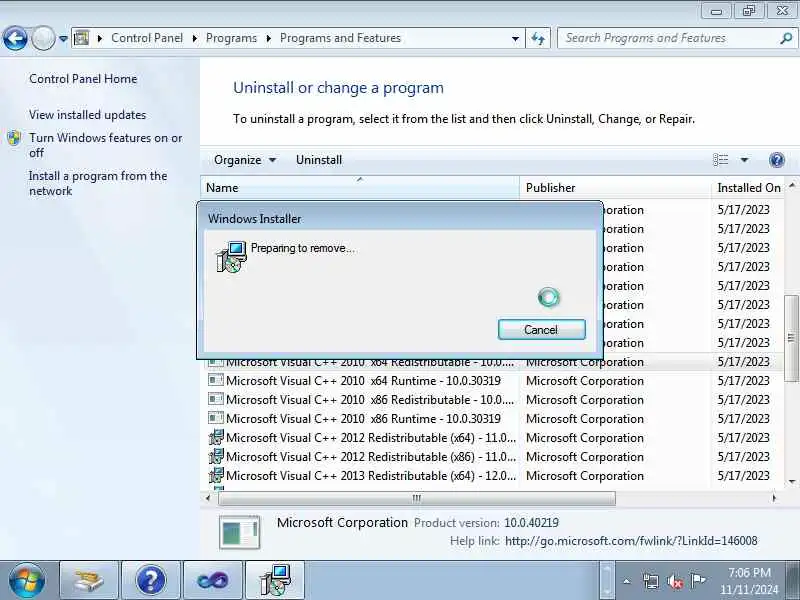Click icon of Visual C++ 2013 Redistributable (x64)

point(216,475)
